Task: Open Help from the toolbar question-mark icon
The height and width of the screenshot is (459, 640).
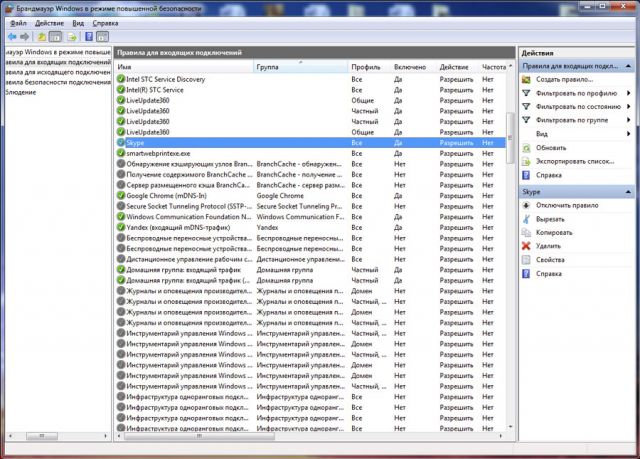Action: [x=89, y=37]
